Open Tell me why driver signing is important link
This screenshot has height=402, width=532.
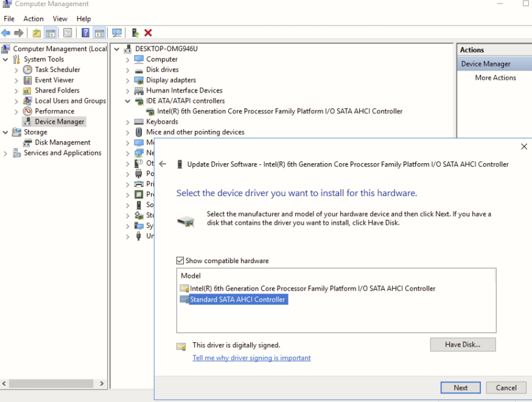(x=251, y=358)
